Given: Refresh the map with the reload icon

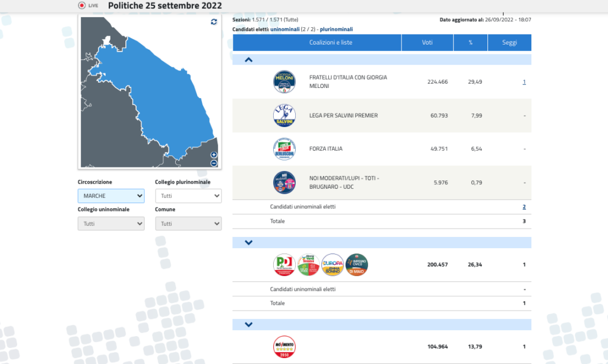Looking at the screenshot, I should pos(214,22).
